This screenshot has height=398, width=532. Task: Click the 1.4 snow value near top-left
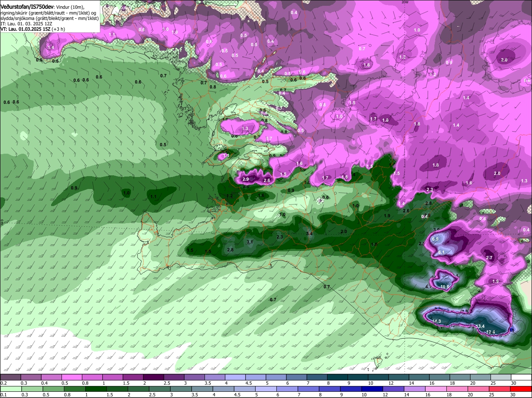click(x=51, y=48)
